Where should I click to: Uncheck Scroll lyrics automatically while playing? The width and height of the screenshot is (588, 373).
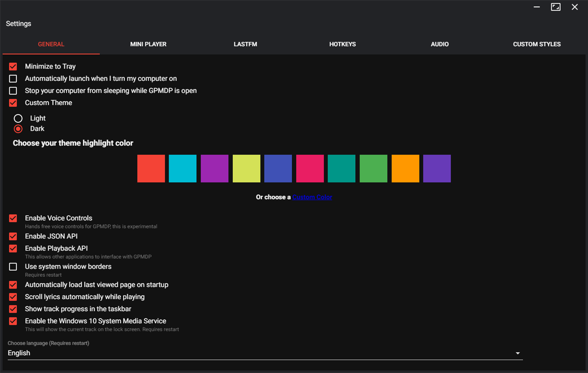point(13,297)
